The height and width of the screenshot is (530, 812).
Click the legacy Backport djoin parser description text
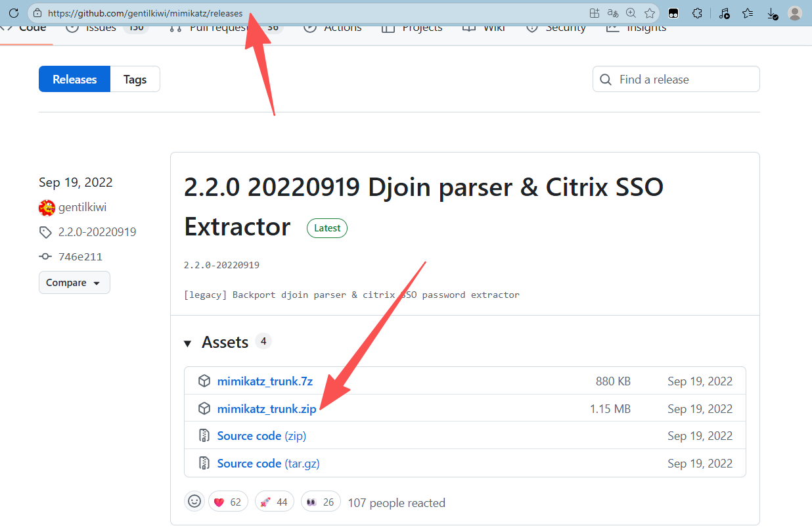coord(351,295)
